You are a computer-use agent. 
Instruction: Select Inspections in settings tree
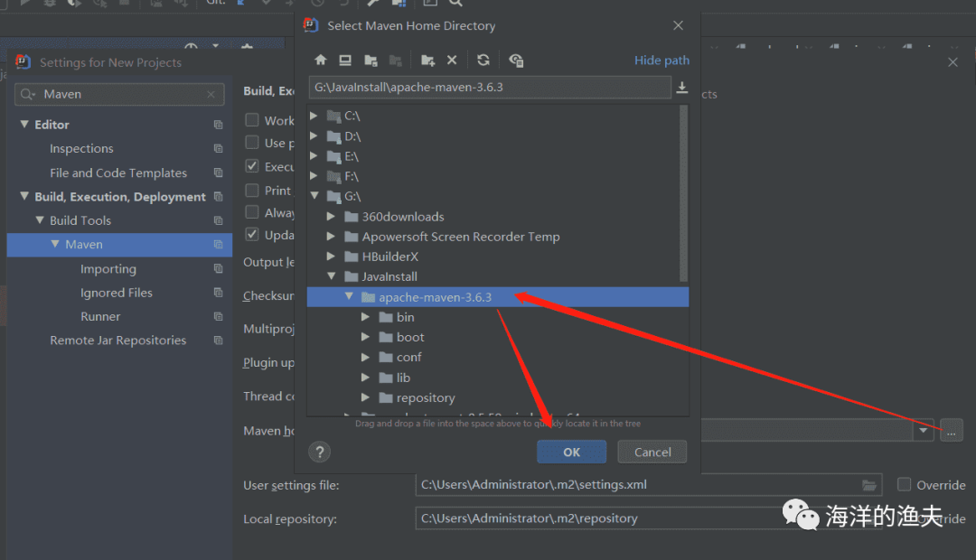[81, 148]
